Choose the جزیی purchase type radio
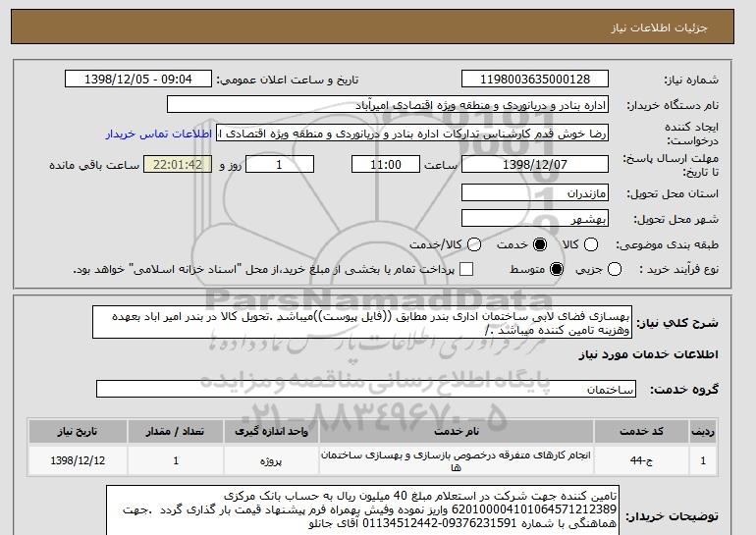 click(x=615, y=269)
